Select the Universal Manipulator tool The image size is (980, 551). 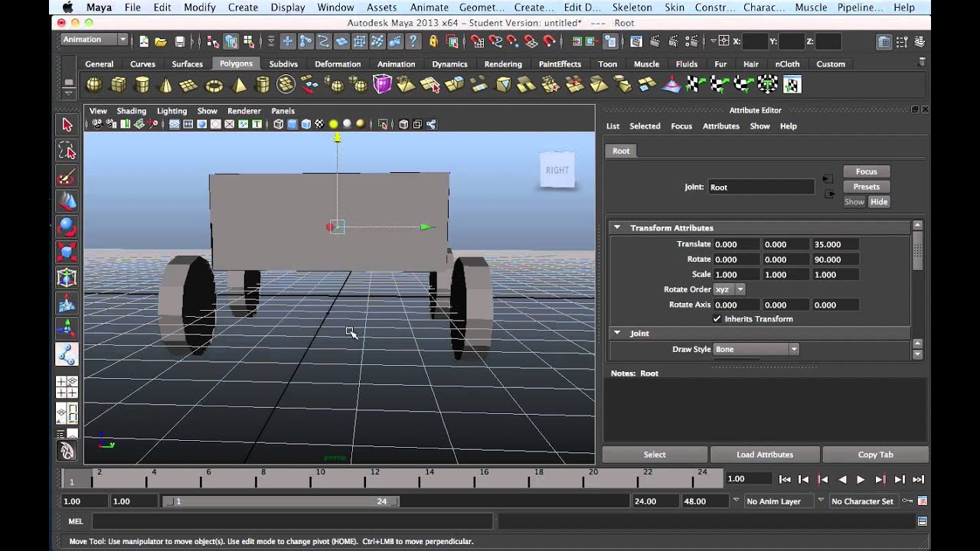pyautogui.click(x=67, y=278)
